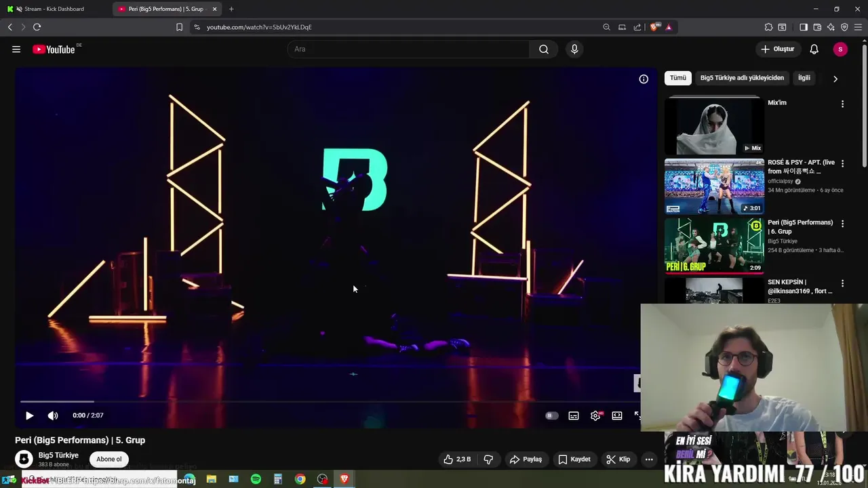Show more filter chips with right arrow
868x488 pixels.
click(x=835, y=79)
